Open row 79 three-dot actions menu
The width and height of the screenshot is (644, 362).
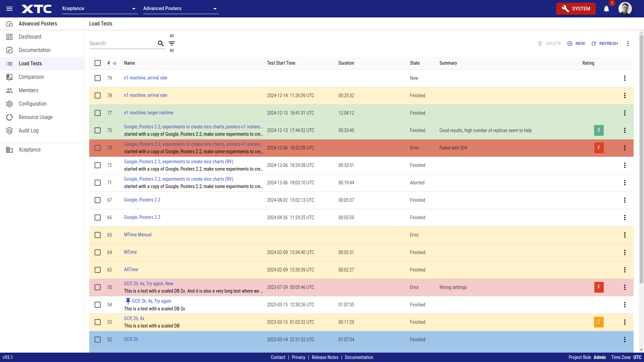625,78
